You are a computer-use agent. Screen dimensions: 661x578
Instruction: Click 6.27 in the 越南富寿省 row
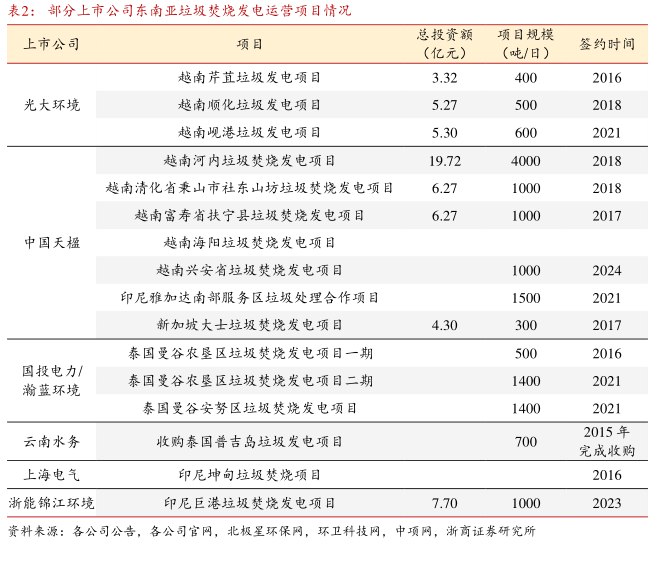(445, 216)
